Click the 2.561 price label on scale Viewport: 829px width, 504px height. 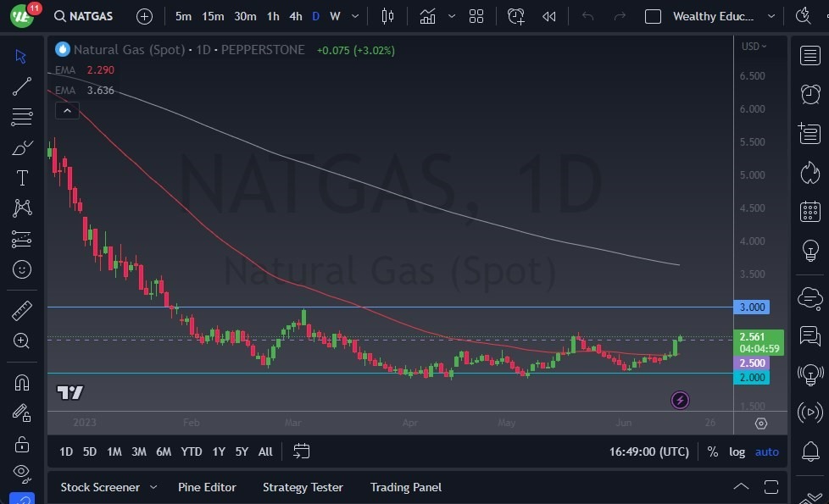click(x=751, y=337)
